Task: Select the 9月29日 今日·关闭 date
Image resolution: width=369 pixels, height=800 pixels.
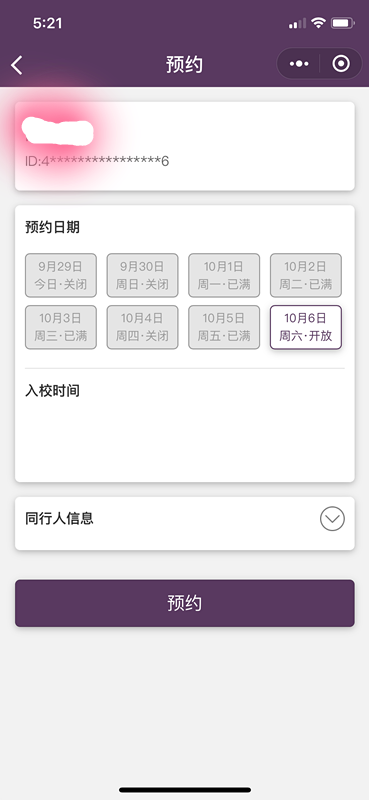Action: pyautogui.click(x=61, y=275)
